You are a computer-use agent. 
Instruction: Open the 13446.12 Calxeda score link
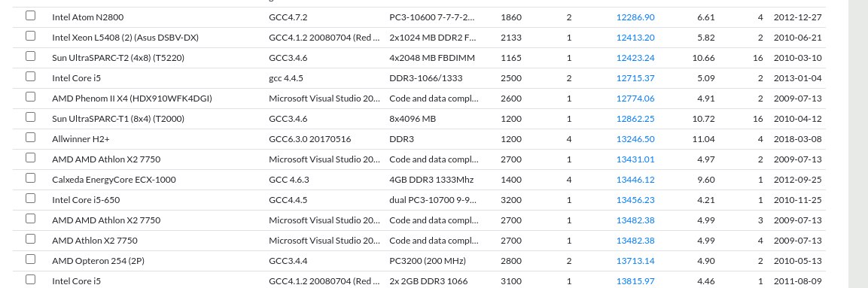[635, 180]
